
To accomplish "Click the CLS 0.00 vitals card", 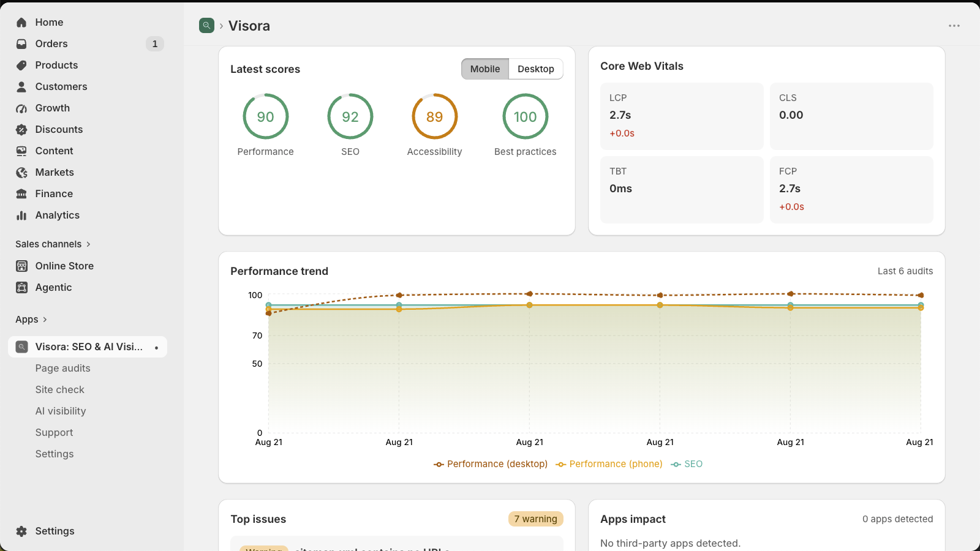I will point(851,116).
